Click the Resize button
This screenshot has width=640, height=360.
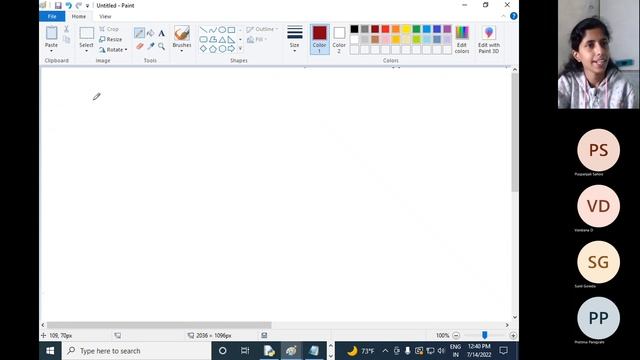point(111,39)
